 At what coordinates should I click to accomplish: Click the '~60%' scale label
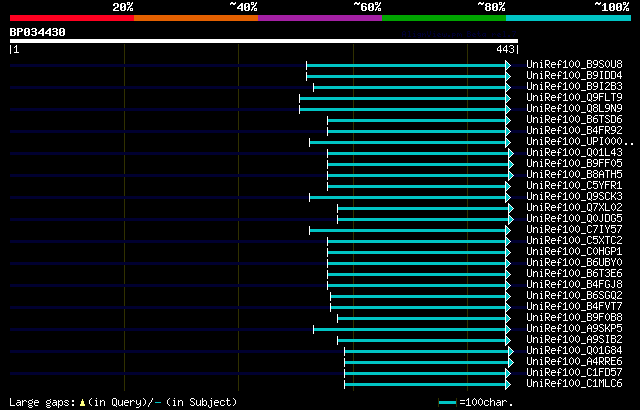367,7
